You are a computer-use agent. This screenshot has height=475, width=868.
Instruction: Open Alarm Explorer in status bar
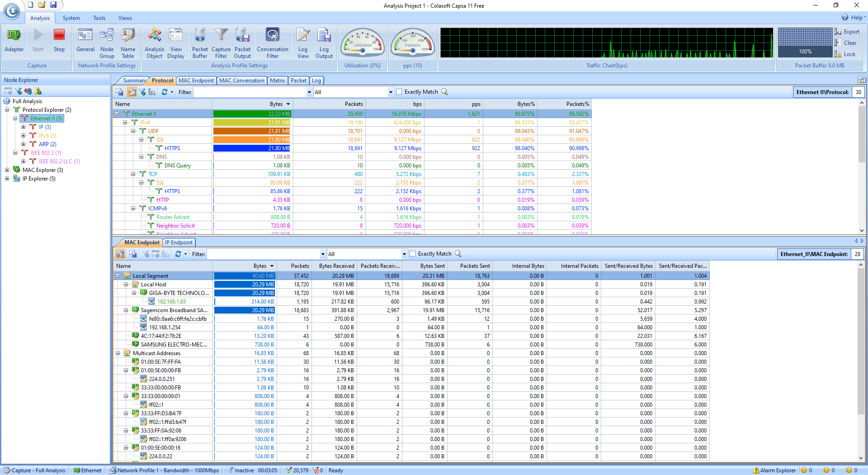click(774, 470)
